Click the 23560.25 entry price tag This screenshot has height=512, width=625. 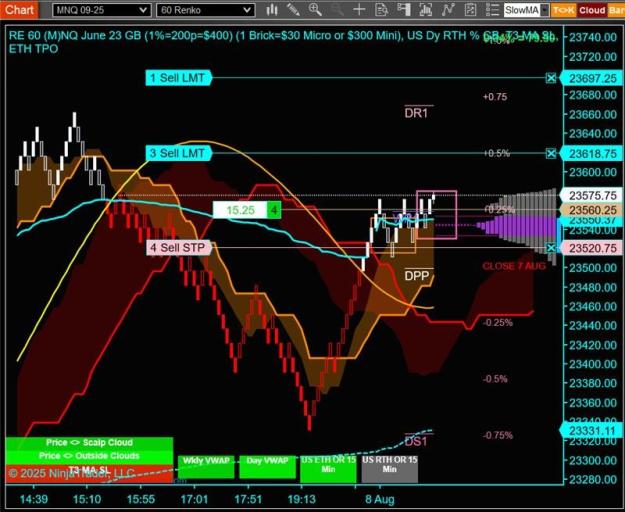(x=592, y=210)
